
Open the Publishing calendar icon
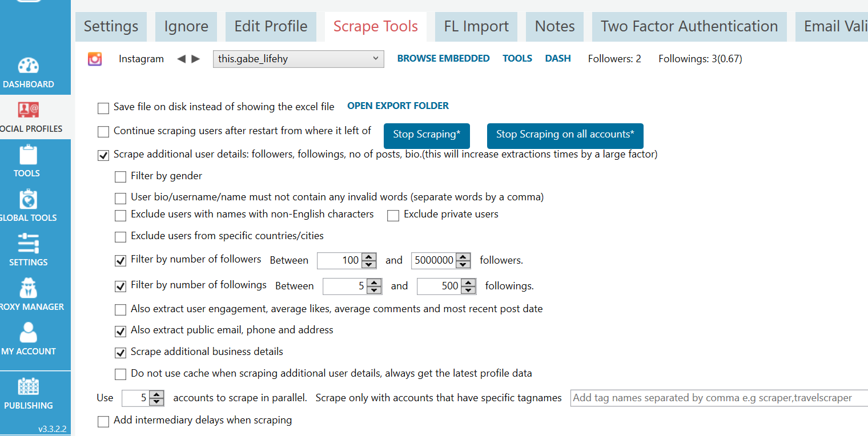pos(28,387)
